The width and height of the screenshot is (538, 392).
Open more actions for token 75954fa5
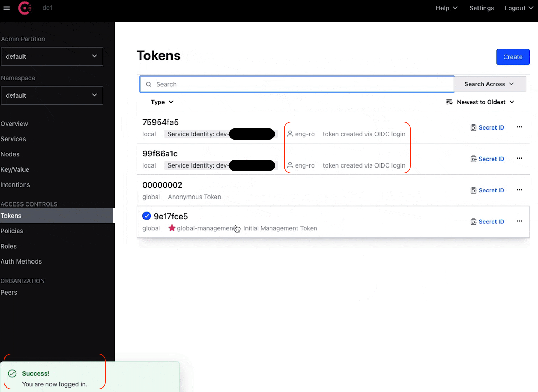click(x=519, y=127)
